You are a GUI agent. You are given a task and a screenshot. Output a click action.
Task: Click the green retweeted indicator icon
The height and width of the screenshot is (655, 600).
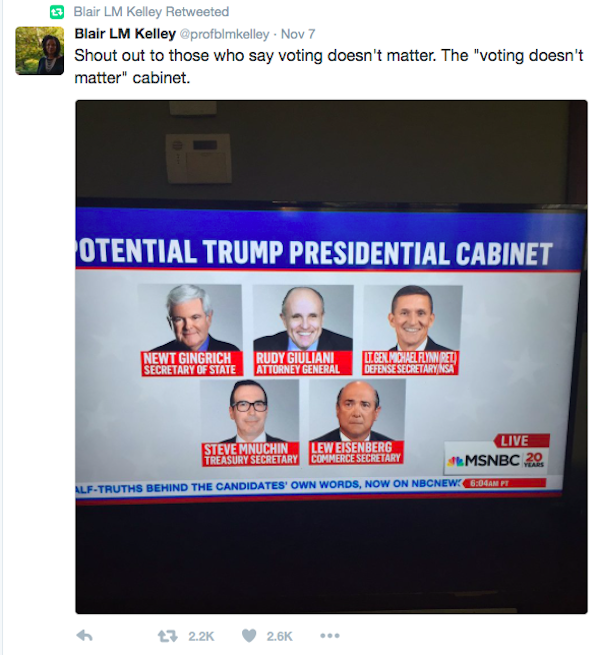click(57, 12)
